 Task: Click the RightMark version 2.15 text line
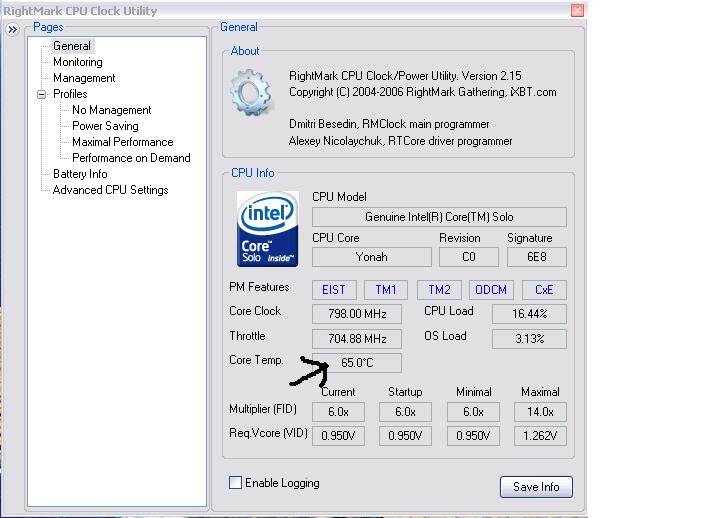405,76
